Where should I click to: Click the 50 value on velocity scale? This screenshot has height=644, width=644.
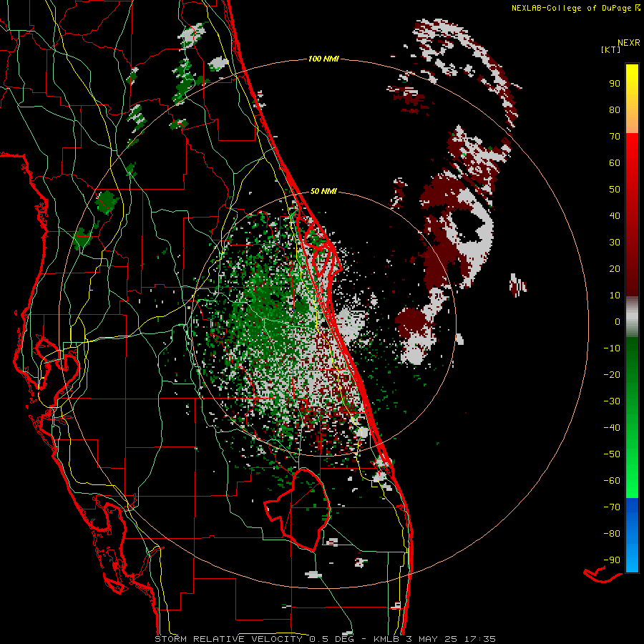pos(615,190)
